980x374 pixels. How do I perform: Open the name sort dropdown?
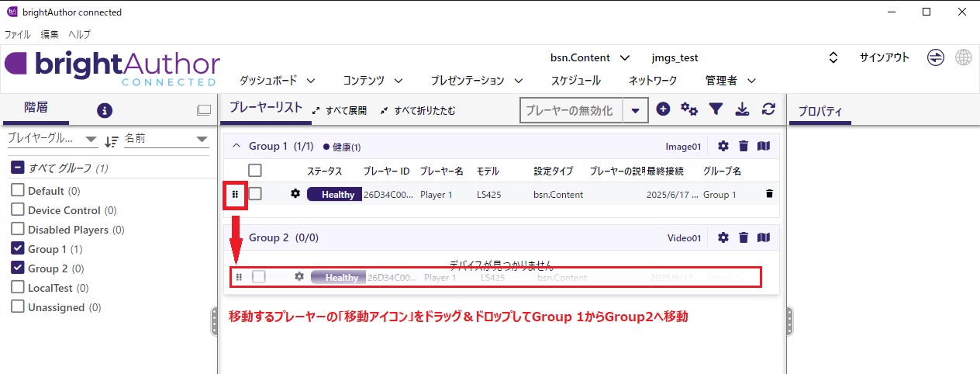coord(167,139)
